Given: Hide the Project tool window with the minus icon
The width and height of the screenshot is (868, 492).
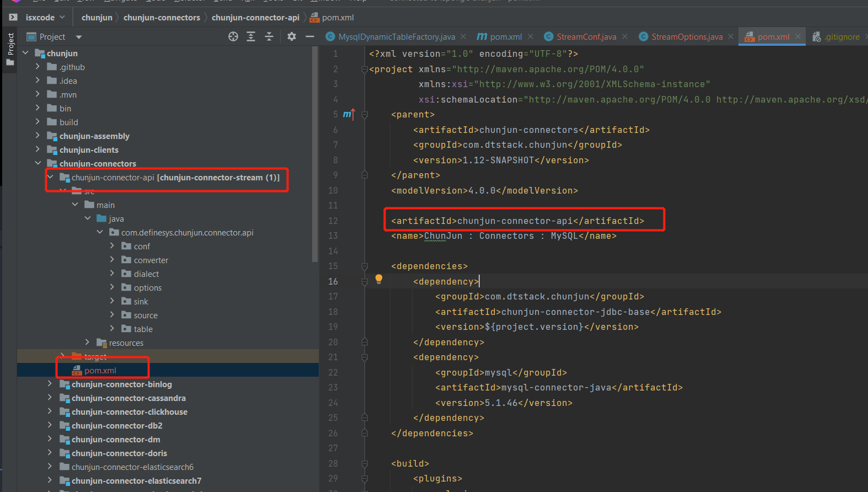Looking at the screenshot, I should coord(310,36).
